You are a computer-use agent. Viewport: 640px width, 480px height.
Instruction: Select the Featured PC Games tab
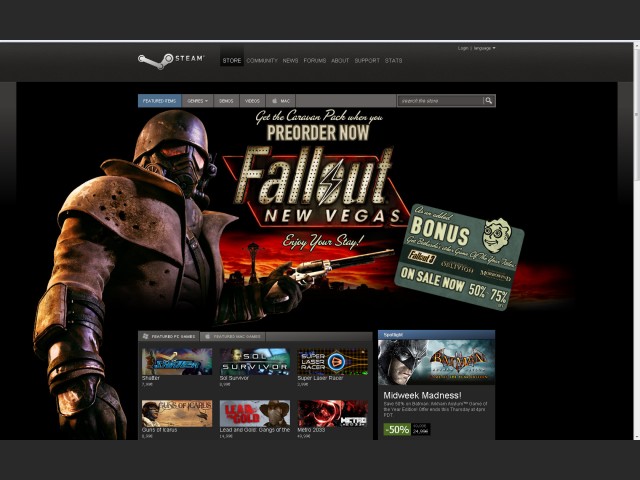[x=169, y=337]
